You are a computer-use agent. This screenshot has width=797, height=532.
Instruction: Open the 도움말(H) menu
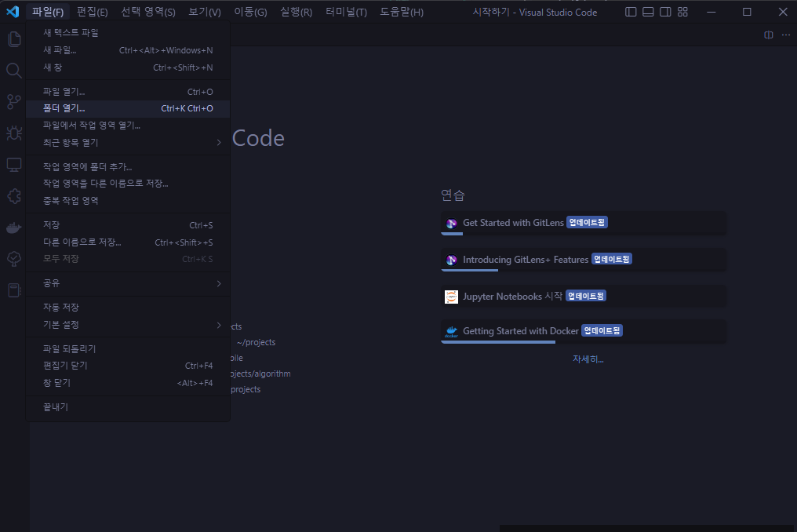pyautogui.click(x=402, y=12)
